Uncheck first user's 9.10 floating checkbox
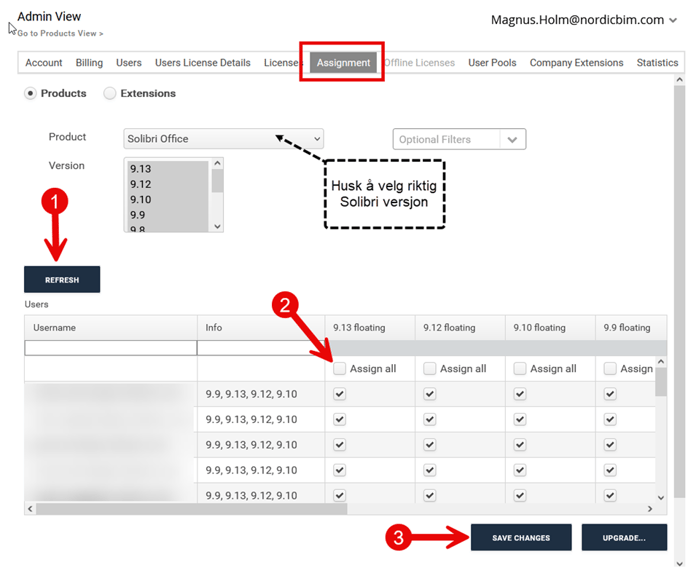688x568 pixels. coord(520,394)
